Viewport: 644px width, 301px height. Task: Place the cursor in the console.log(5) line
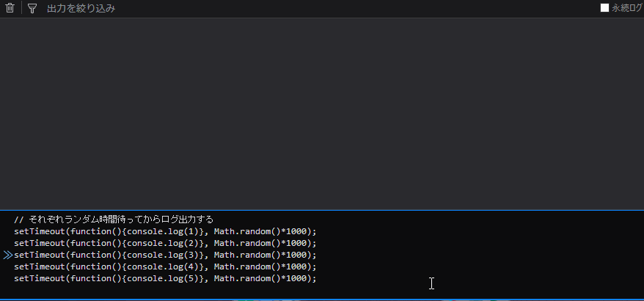[x=165, y=279]
